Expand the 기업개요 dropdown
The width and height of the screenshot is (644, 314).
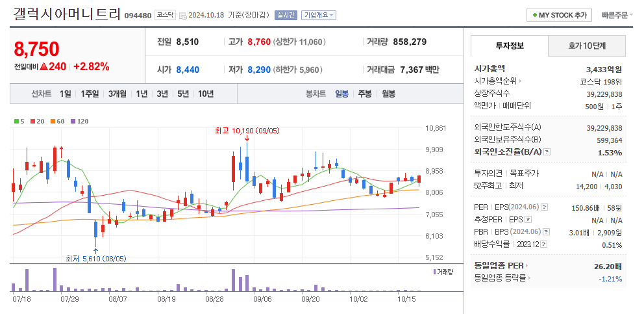point(319,15)
